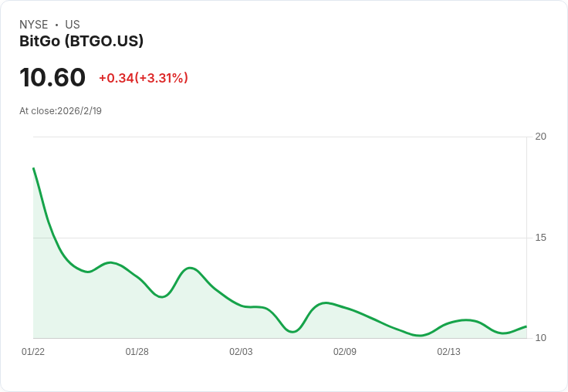Select the 02/09 date on the x-axis
568x392 pixels.
click(345, 352)
